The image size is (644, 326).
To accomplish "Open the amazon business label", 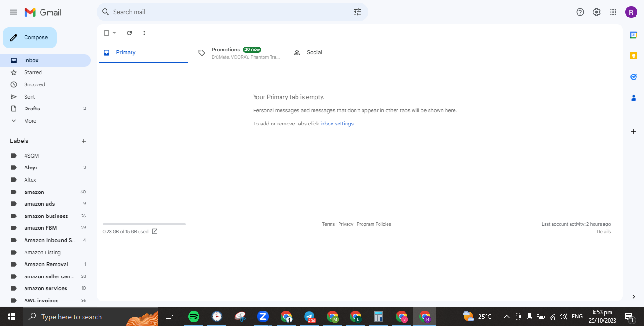I will (45, 216).
